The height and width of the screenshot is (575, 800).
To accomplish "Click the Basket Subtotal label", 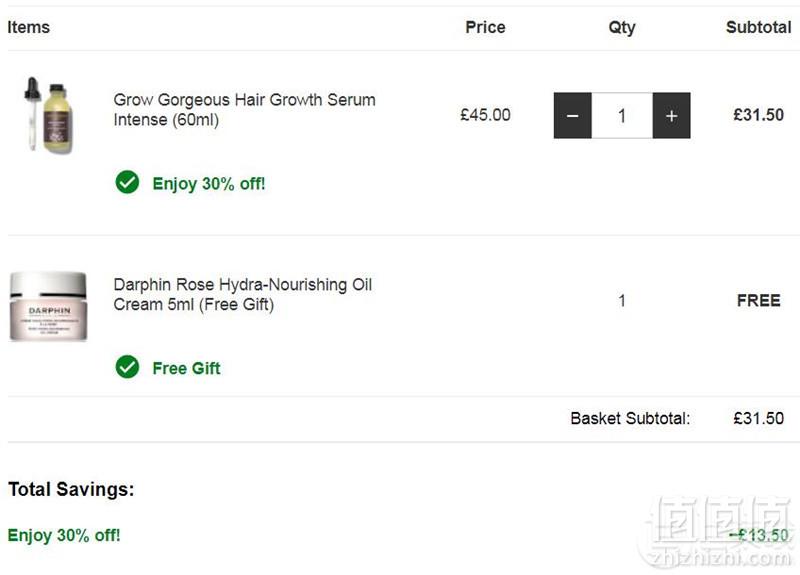I will pos(630,418).
